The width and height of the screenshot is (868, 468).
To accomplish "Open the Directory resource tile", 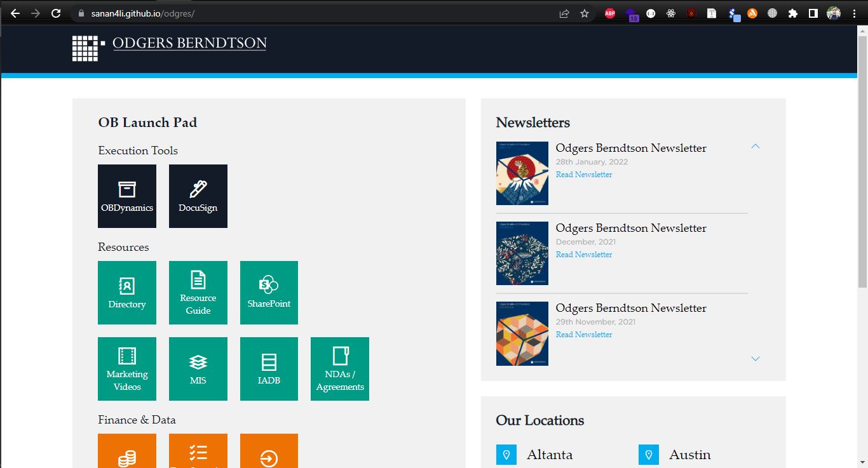I will (x=127, y=293).
